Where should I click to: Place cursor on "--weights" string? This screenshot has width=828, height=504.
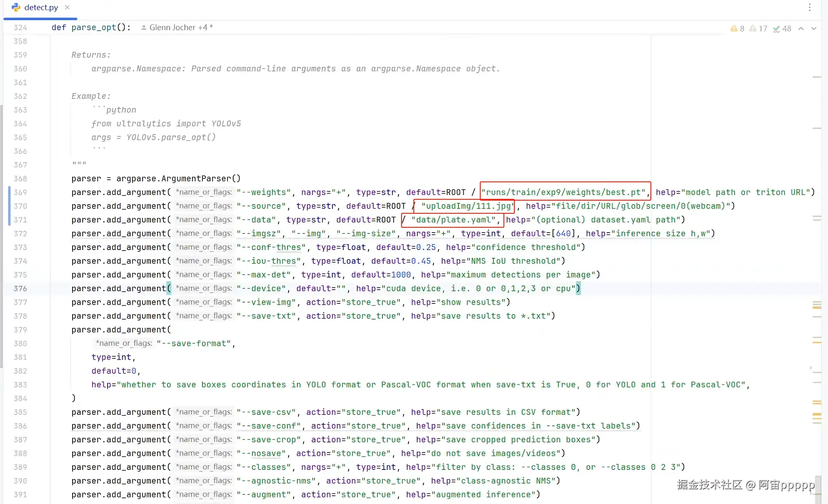[x=264, y=192]
